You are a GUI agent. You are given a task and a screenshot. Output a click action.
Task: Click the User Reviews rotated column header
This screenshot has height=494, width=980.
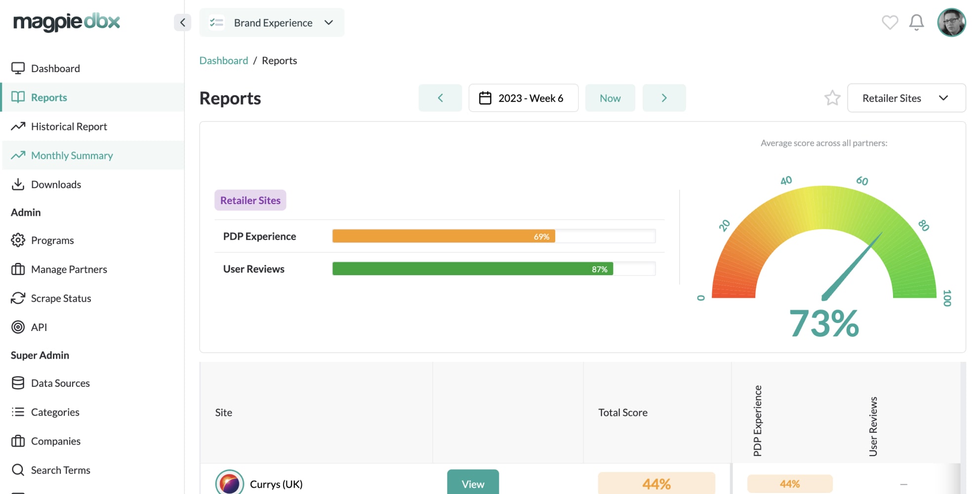point(873,426)
